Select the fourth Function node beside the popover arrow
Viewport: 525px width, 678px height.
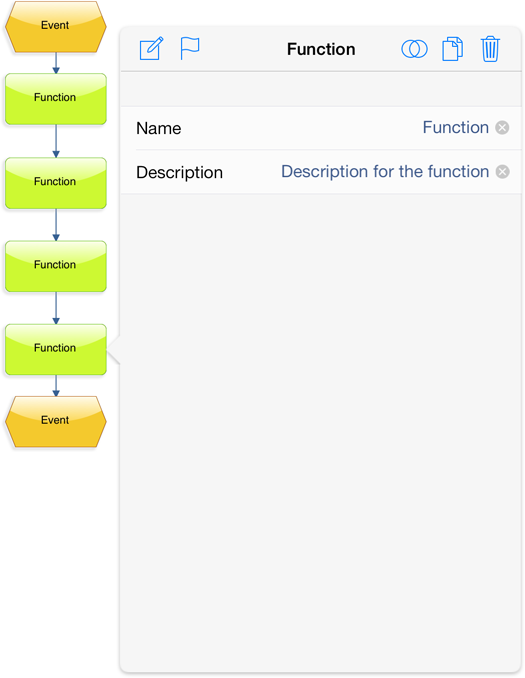pyautogui.click(x=56, y=349)
